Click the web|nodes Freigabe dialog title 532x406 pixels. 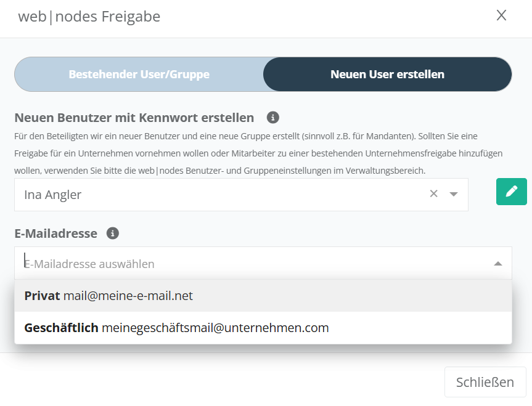(x=89, y=17)
